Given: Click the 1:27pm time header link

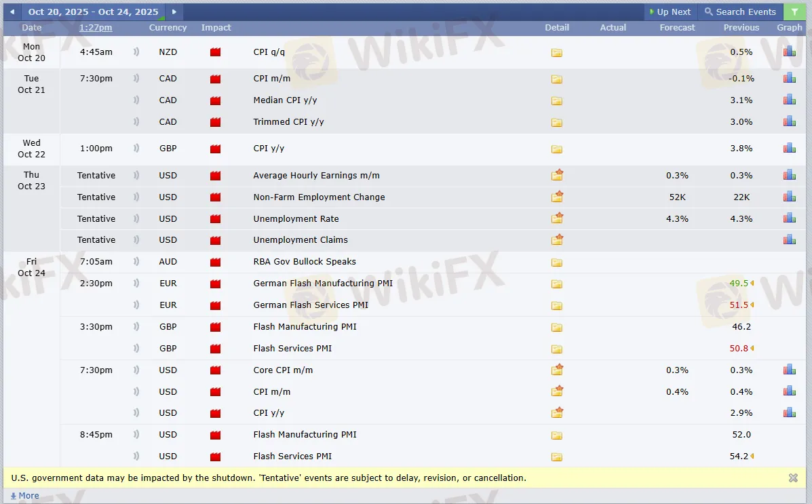Looking at the screenshot, I should click(x=96, y=28).
